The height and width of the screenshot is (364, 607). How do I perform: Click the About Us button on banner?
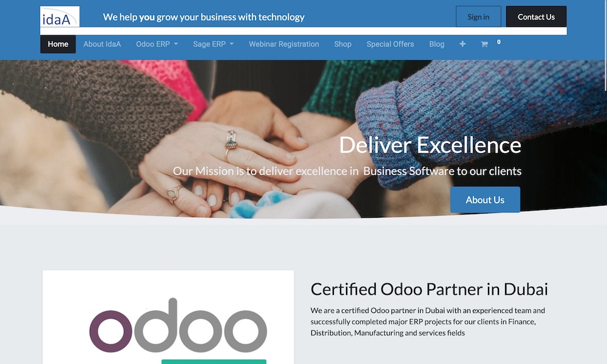[x=485, y=200]
